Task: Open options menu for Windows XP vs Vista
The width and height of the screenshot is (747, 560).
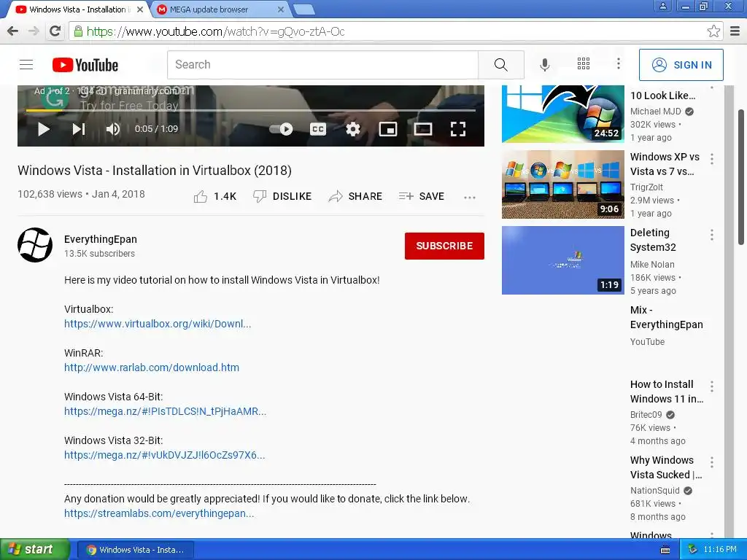Action: 712,159
